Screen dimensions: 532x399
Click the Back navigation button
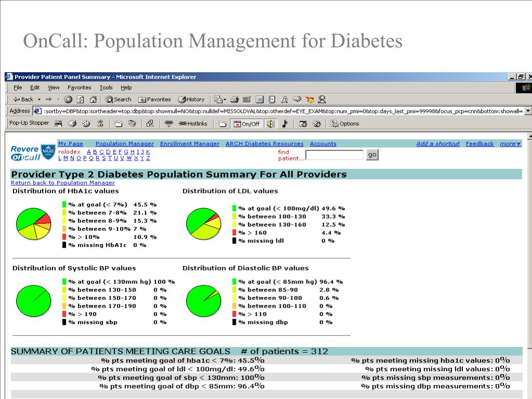point(23,99)
